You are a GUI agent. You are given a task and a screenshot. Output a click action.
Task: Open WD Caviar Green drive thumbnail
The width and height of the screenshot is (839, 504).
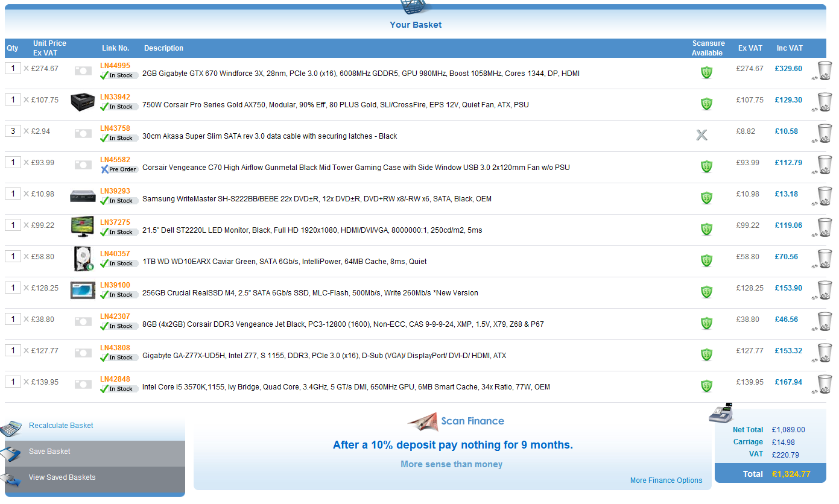[83, 259]
